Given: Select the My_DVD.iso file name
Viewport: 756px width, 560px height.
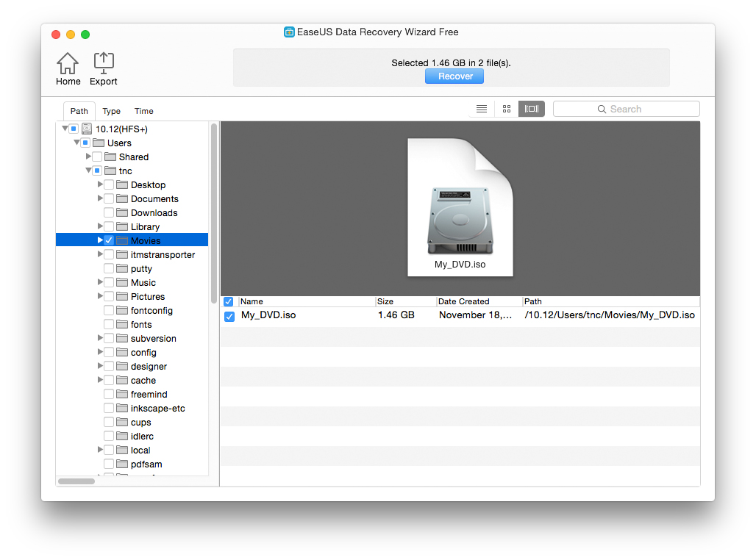Looking at the screenshot, I should coord(268,315).
